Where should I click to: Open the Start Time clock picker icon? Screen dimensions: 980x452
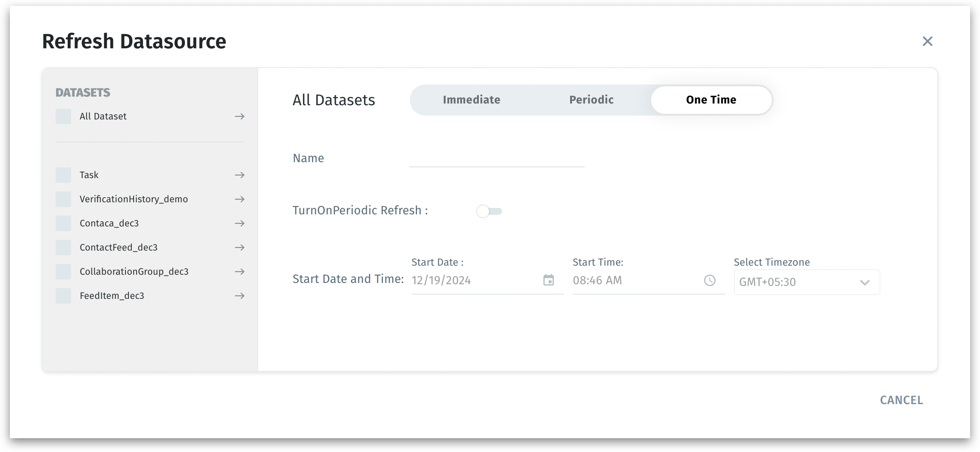(x=709, y=280)
